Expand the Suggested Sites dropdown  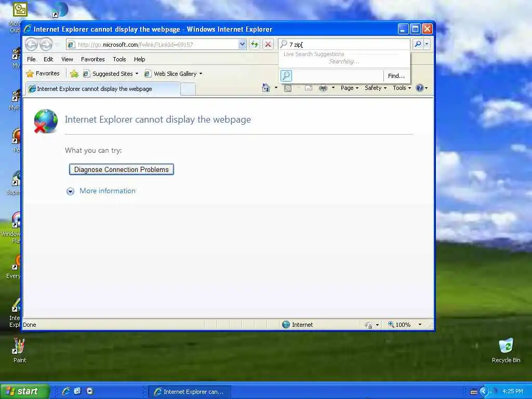click(x=137, y=74)
